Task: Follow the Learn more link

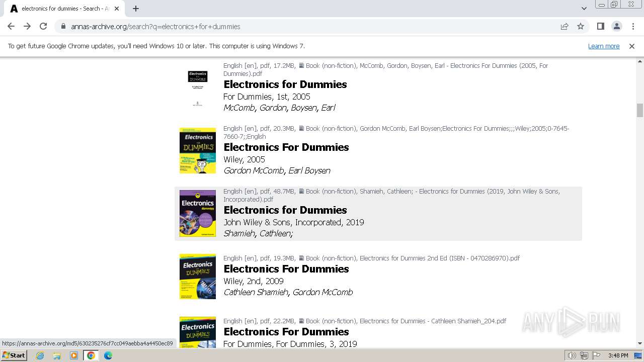Action: click(x=604, y=46)
